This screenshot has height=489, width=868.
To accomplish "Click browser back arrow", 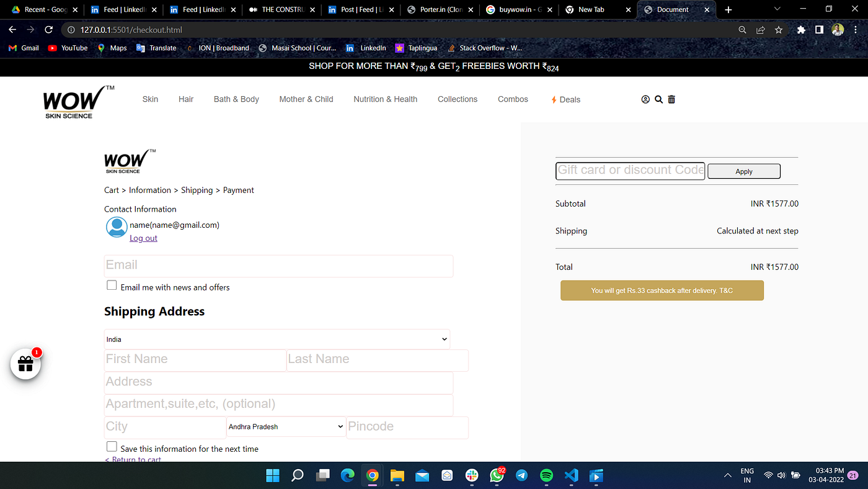I will pyautogui.click(x=12, y=30).
